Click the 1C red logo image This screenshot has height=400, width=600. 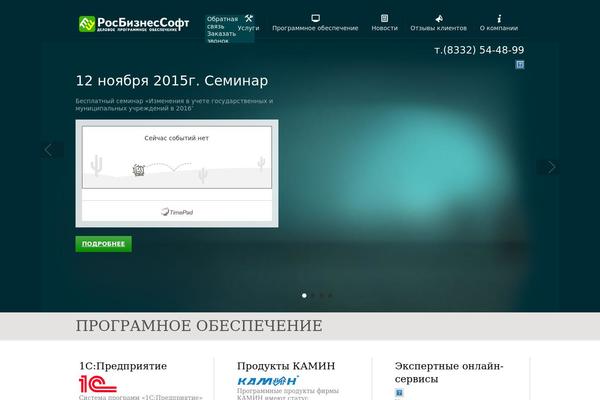(x=98, y=384)
